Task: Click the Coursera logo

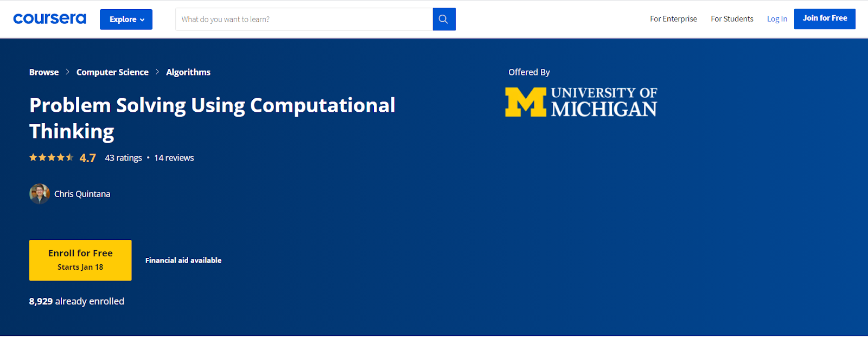Action: pyautogui.click(x=49, y=19)
